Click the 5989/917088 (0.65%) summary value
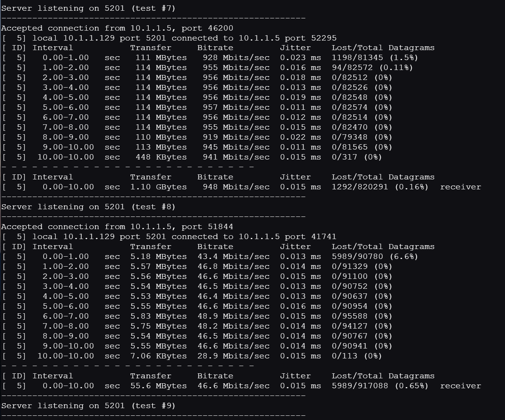 [380, 386]
